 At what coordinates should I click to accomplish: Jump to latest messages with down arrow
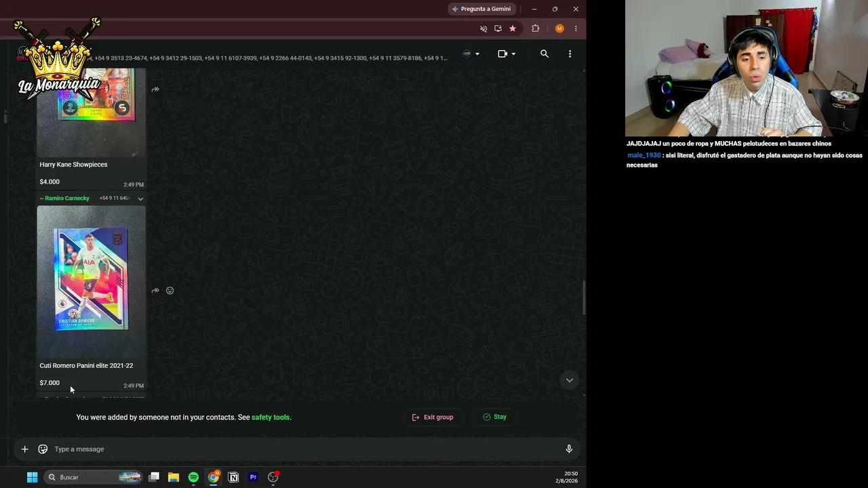pos(570,380)
